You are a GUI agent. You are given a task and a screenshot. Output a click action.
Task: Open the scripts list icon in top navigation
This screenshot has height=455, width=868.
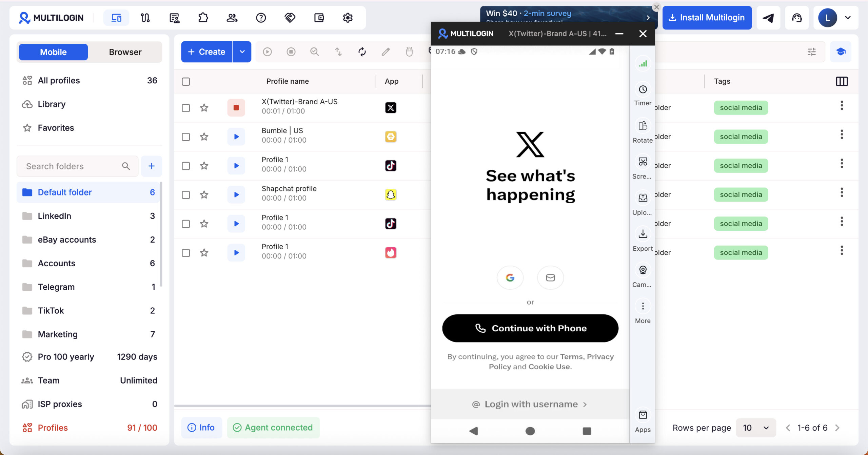174,18
